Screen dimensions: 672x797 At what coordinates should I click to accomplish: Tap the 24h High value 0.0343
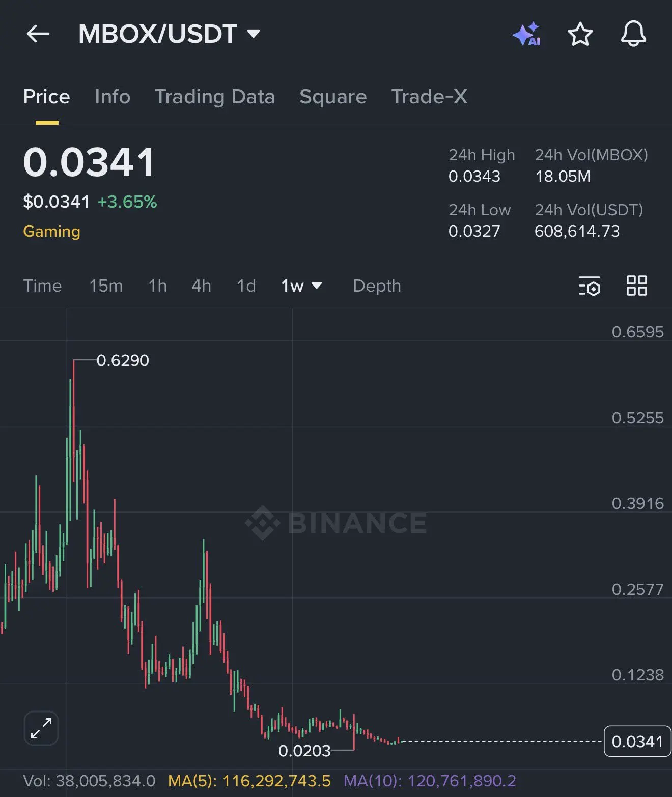(x=474, y=177)
